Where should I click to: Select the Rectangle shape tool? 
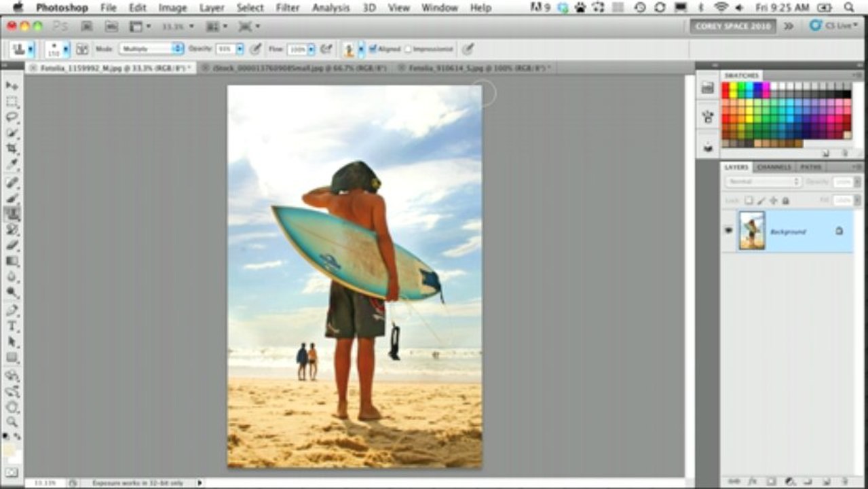click(12, 357)
